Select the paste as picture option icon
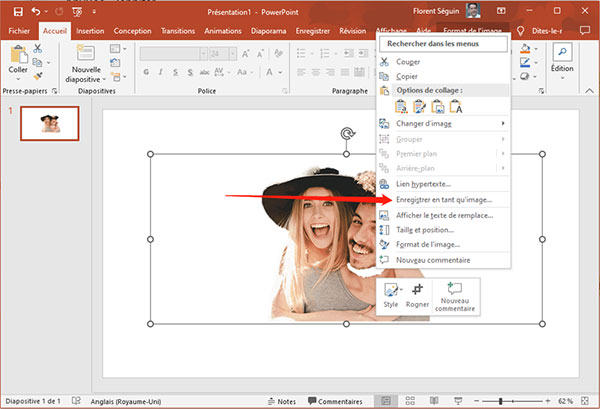This screenshot has width=600, height=409. coord(438,106)
